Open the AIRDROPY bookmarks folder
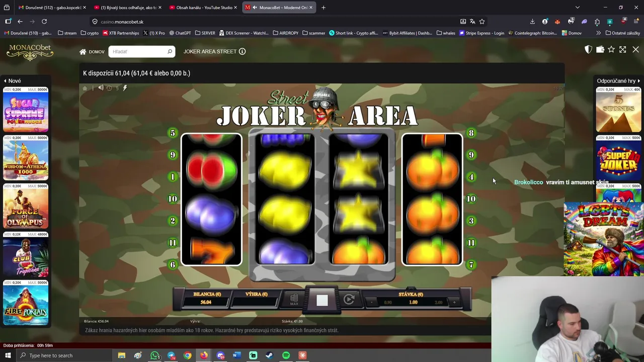Screen dimensions: 644x362 click(285, 33)
